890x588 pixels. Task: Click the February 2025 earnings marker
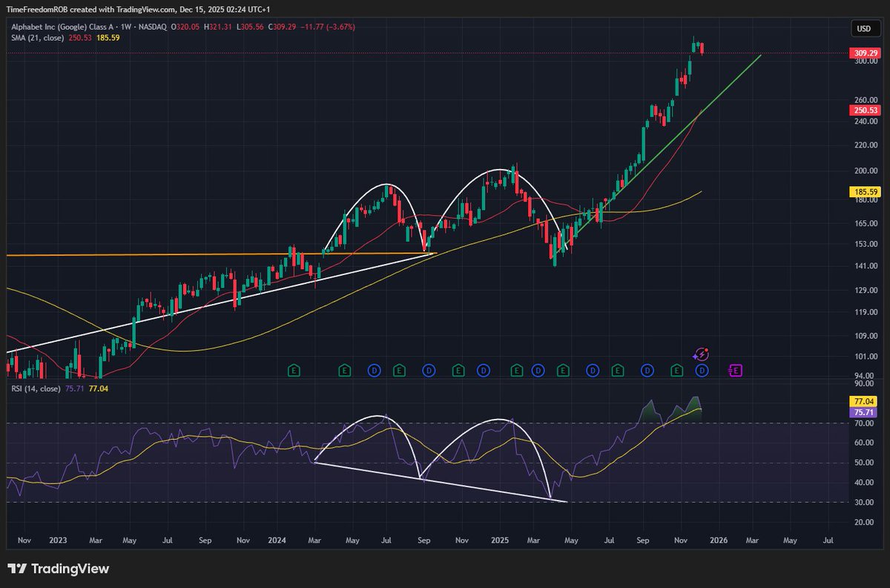point(517,369)
